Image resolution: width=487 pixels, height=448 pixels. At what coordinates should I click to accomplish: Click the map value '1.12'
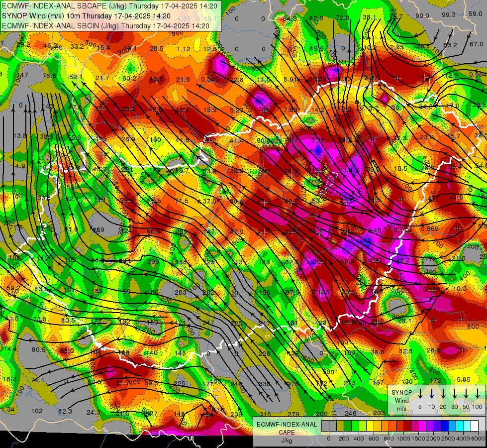[184, 49]
